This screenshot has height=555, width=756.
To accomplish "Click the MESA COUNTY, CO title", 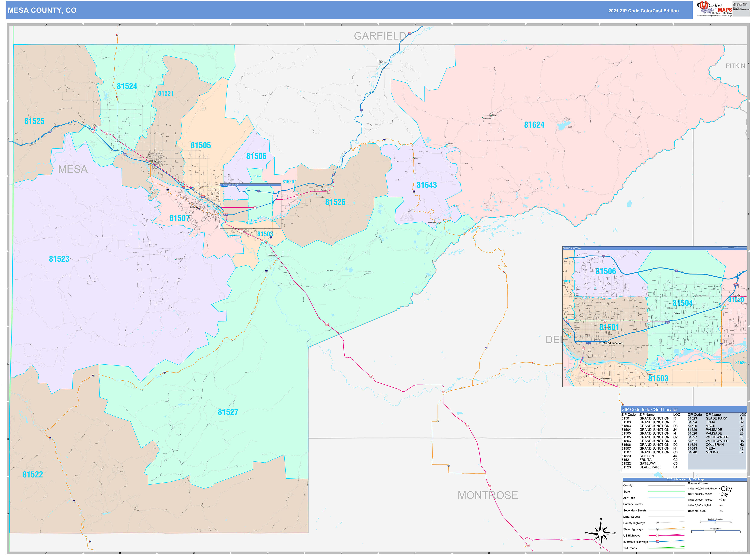I will click(x=42, y=10).
